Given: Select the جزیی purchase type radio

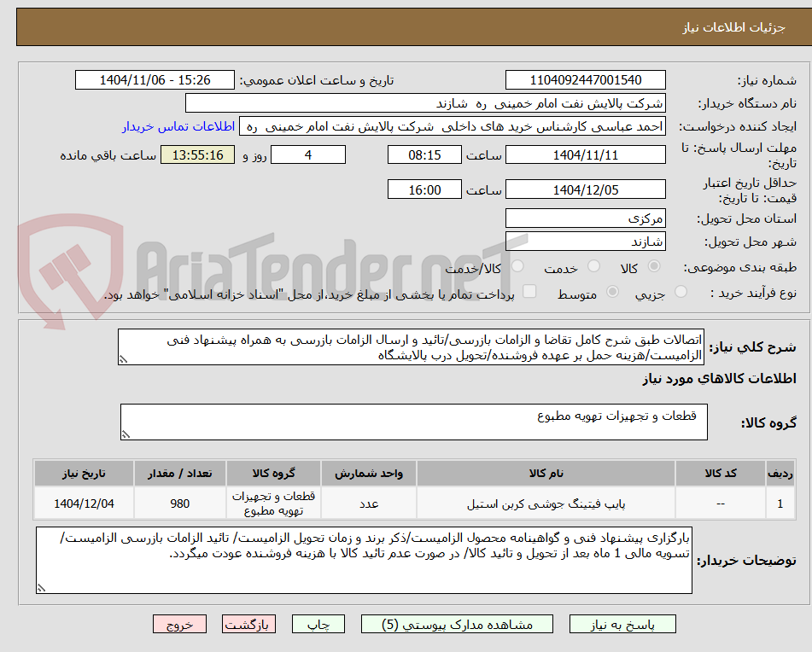Looking at the screenshot, I should 681,292.
